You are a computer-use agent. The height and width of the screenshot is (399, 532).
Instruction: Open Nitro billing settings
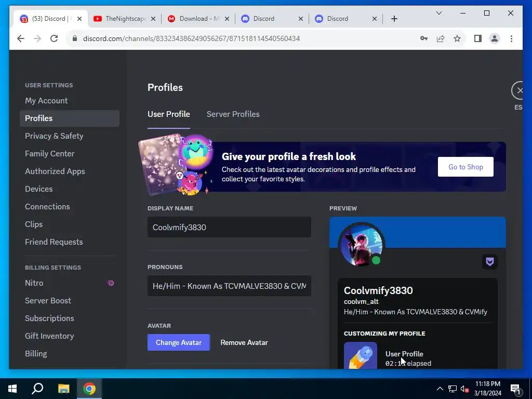coord(70,283)
